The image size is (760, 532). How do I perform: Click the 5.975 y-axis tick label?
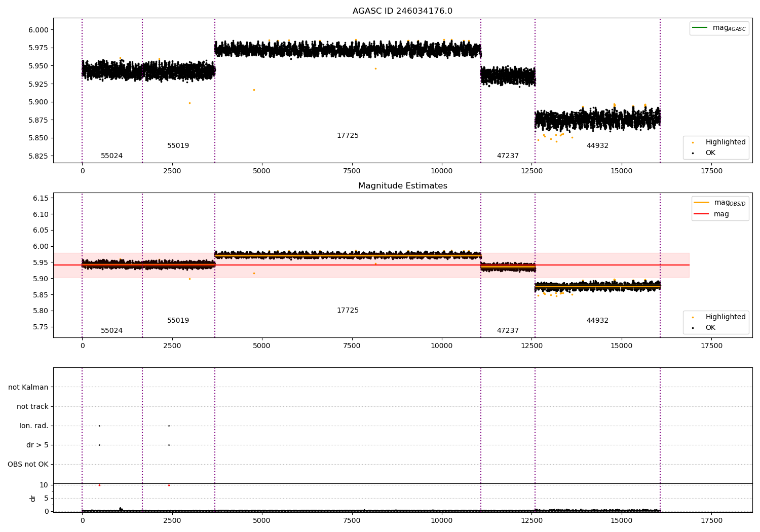pyautogui.click(x=39, y=48)
